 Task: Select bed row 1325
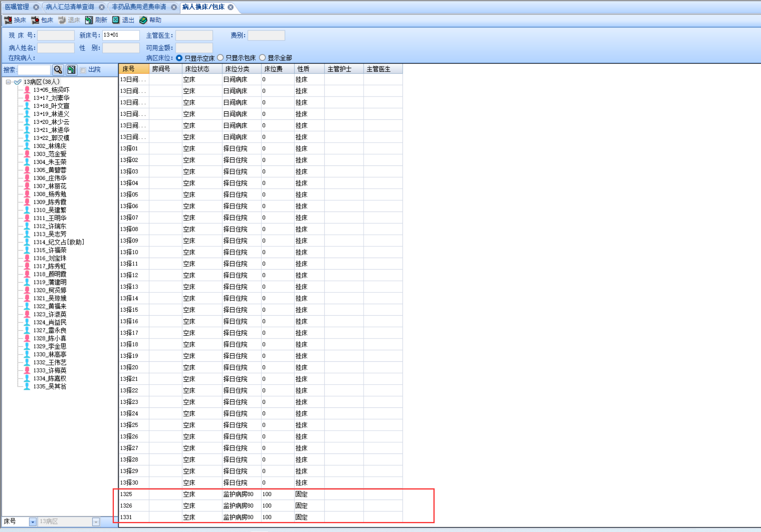tap(261, 494)
